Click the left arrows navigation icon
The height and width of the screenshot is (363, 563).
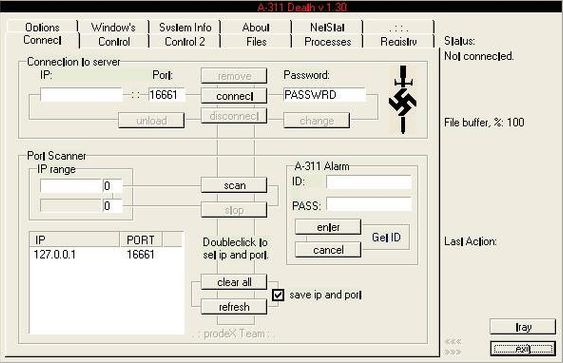point(453,341)
